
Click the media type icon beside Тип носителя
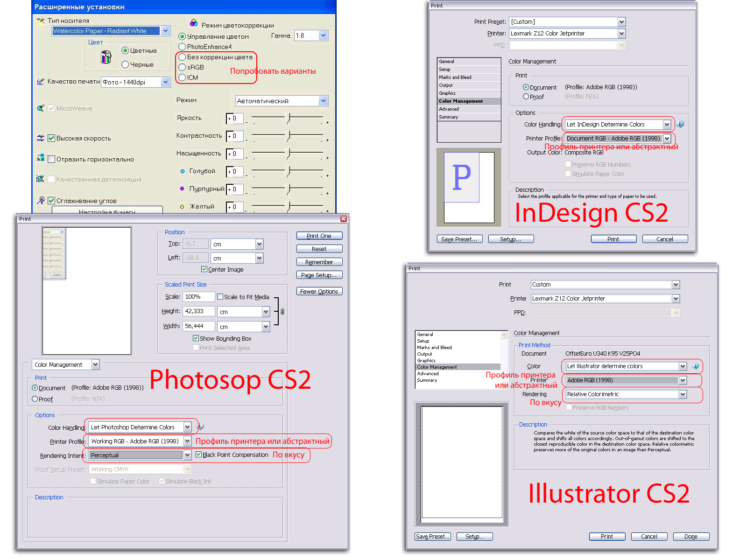click(x=41, y=21)
